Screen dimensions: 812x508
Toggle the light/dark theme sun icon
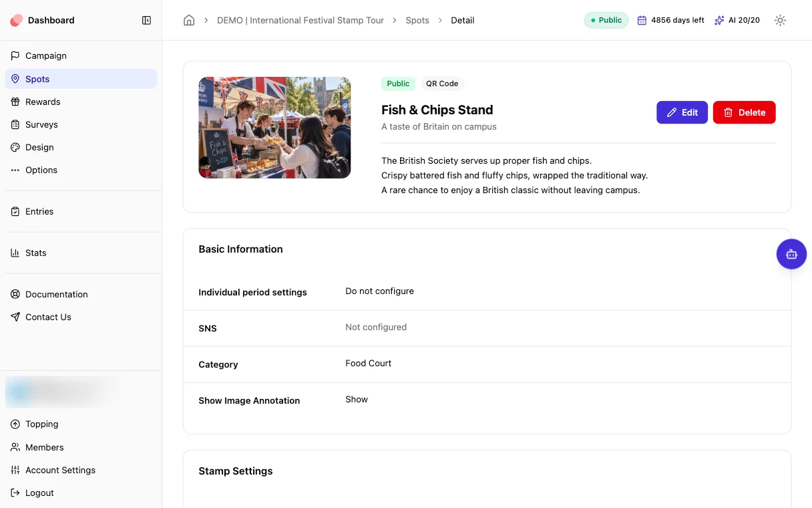780,20
